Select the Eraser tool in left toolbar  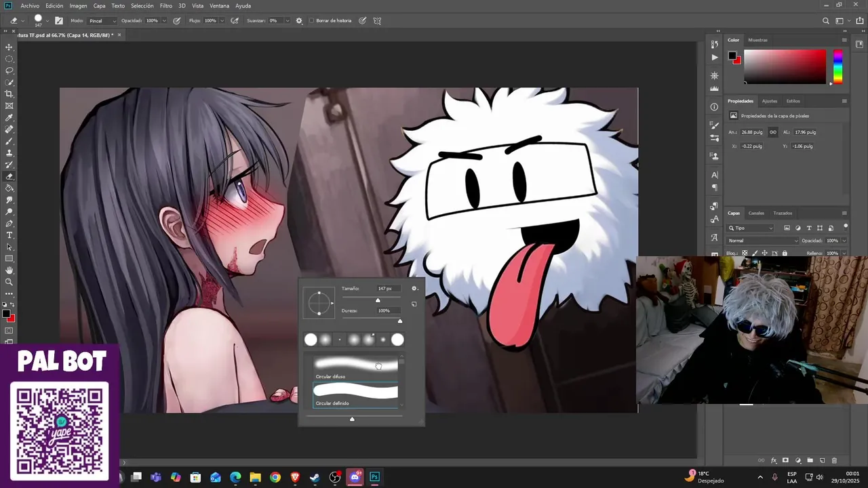(x=9, y=176)
